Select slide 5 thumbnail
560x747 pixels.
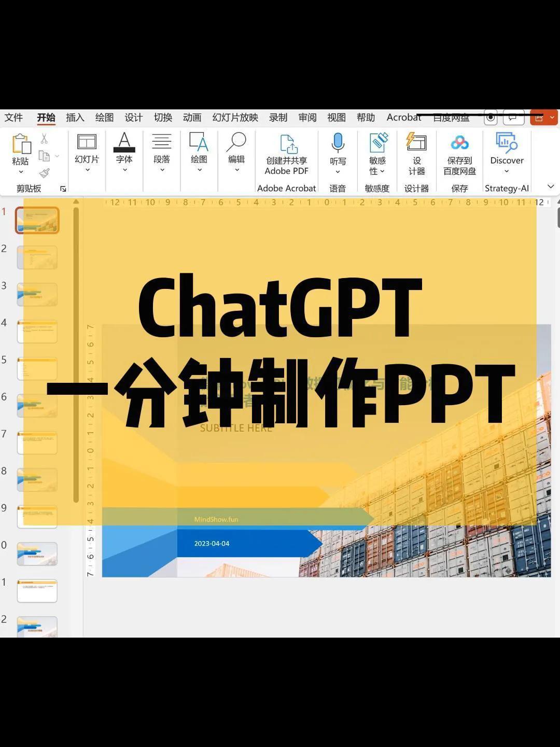coord(37,369)
